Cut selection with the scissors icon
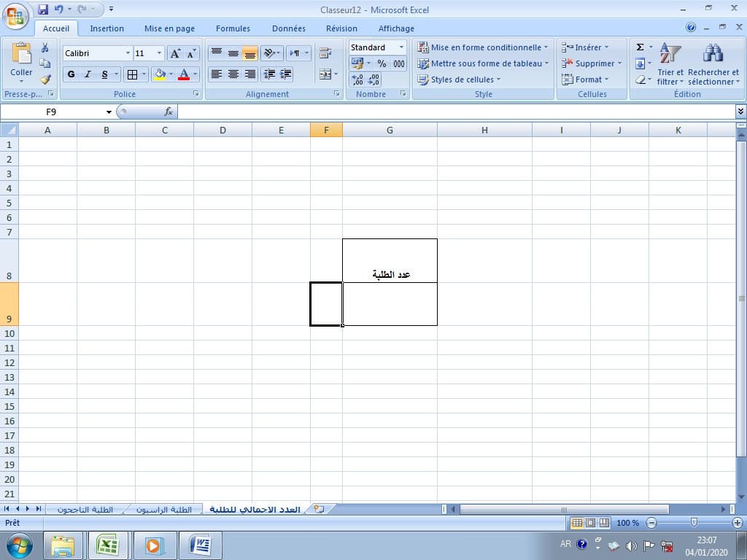 click(x=44, y=47)
